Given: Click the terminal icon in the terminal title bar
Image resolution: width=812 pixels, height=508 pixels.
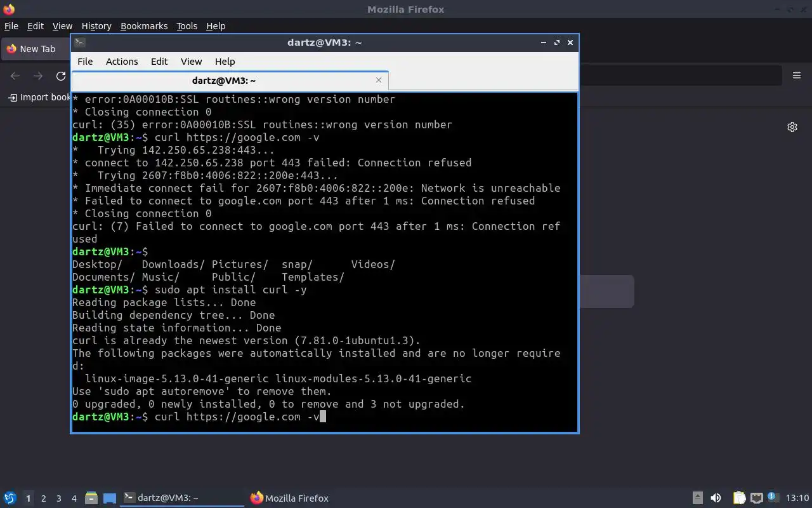Looking at the screenshot, I should (80, 43).
